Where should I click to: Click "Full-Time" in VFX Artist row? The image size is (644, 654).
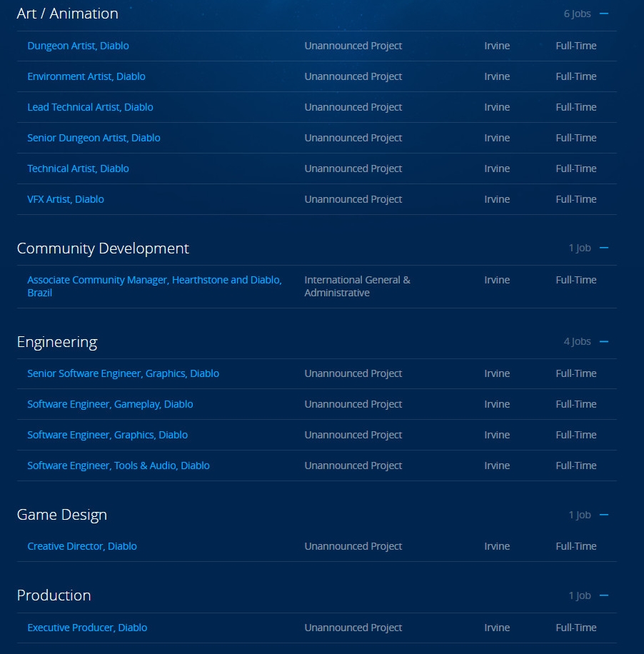[576, 199]
